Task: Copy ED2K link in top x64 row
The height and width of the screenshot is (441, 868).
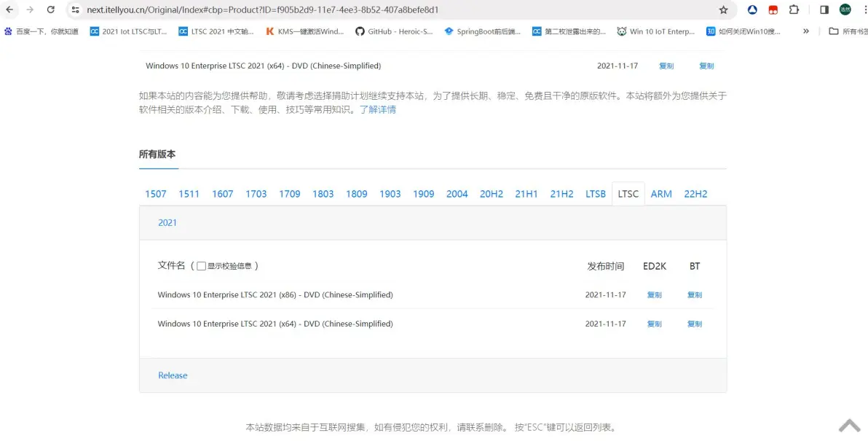Action: pos(666,66)
